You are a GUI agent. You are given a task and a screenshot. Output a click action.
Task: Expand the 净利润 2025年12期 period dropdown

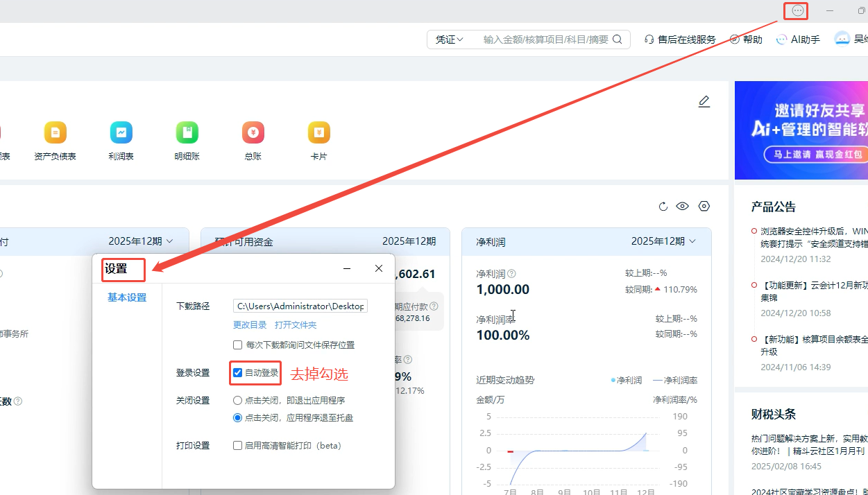(x=664, y=241)
